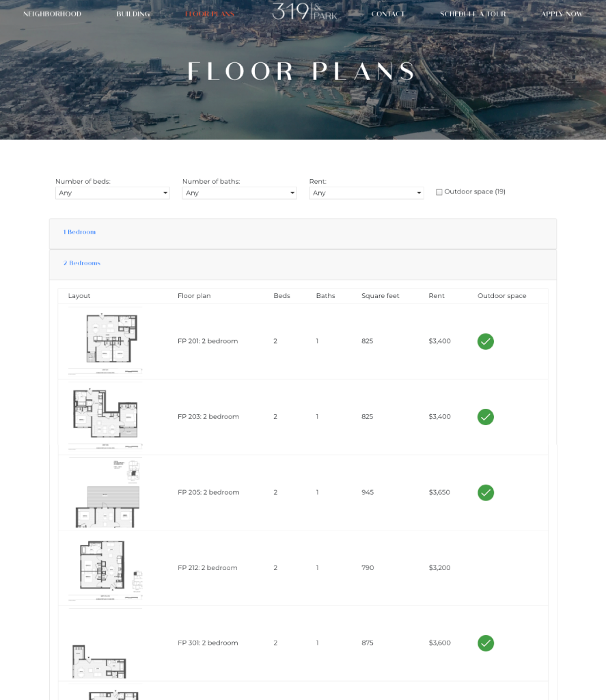
Task: Click the 319 & Park logo
Action: 305,12
